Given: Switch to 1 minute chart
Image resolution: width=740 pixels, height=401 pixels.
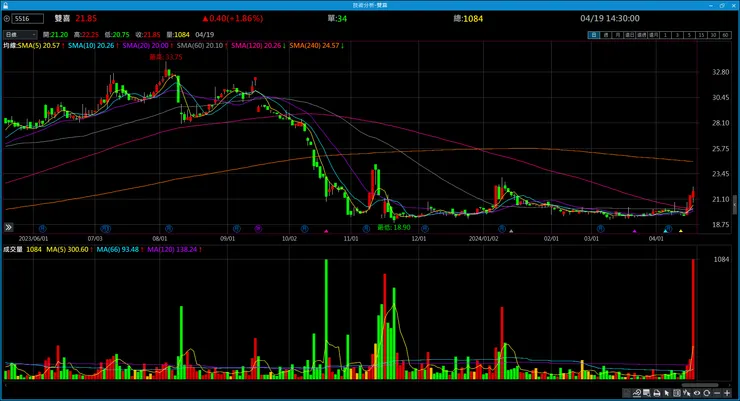Looking at the screenshot, I should pyautogui.click(x=665, y=35).
